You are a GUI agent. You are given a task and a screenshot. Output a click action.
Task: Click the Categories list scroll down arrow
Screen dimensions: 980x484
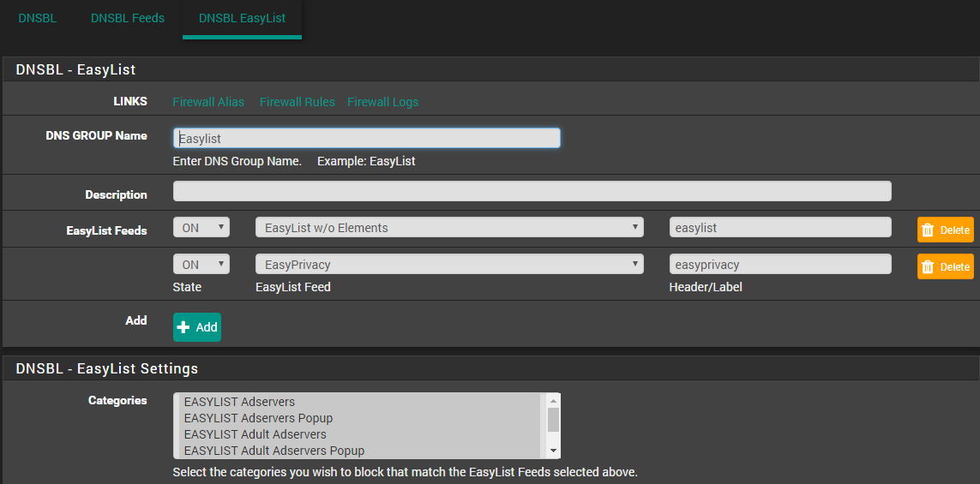(x=553, y=451)
